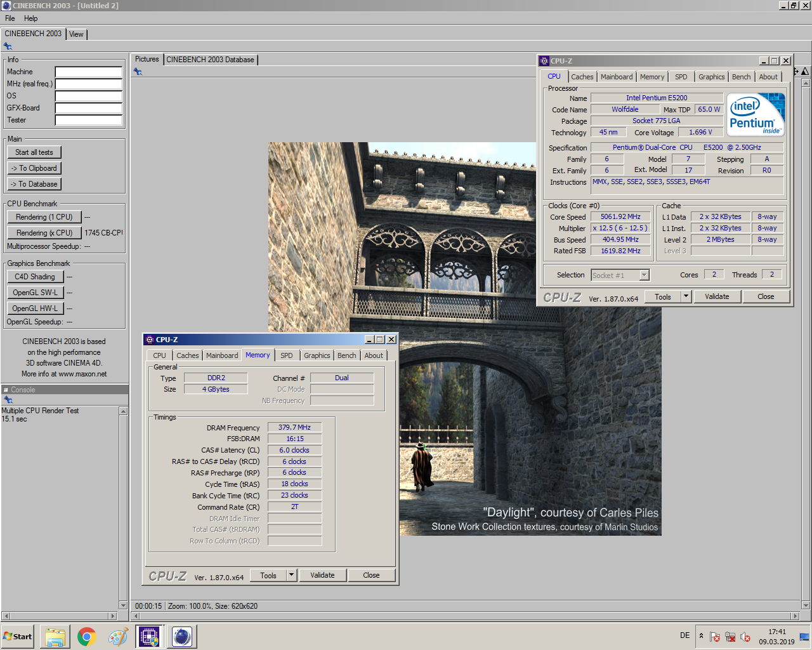This screenshot has width=812, height=650.
Task: Open the Socket #1 selection dropdown
Action: point(645,275)
